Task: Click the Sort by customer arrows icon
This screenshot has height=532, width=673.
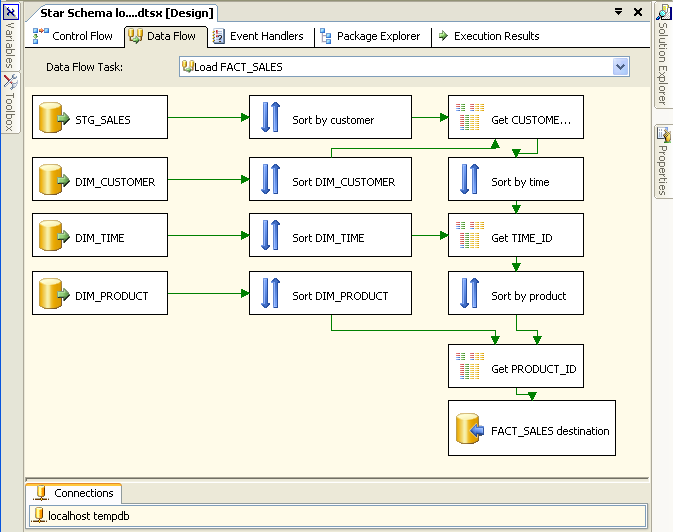Action: 270,117
